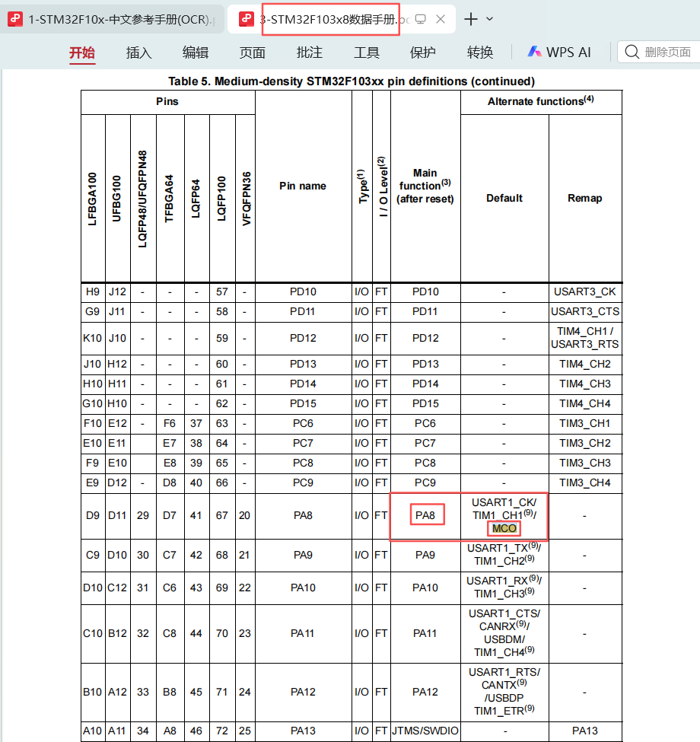The image size is (700, 742).
Task: Click the PDF icon on the first document tab
Action: [x=15, y=19]
